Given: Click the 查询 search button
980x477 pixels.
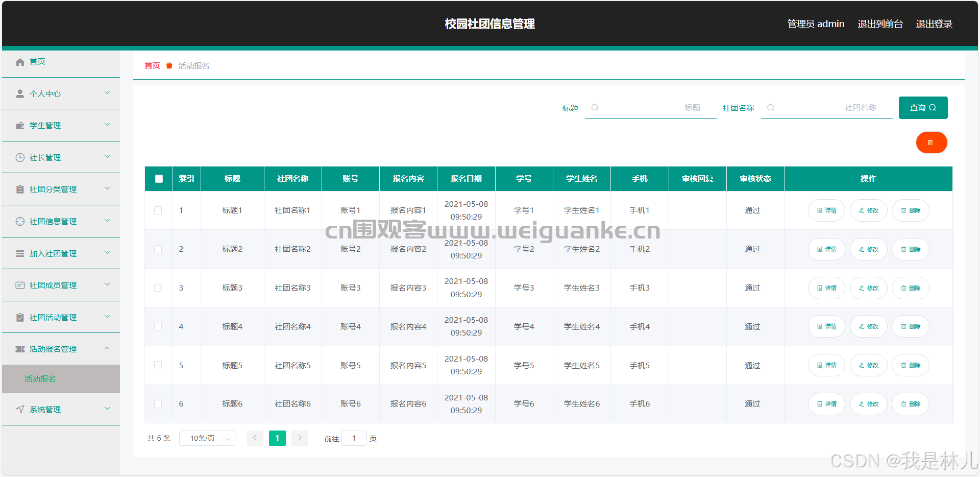Looking at the screenshot, I should click(x=923, y=108).
